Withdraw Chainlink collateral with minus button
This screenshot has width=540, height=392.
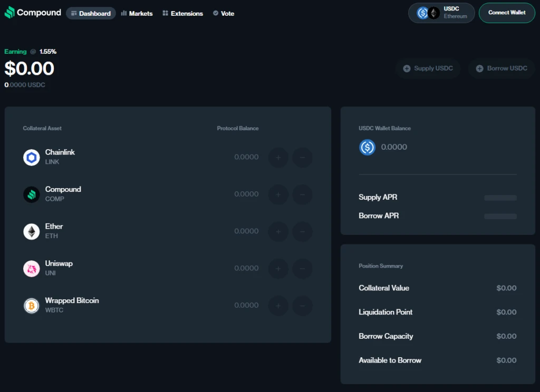[302, 158]
